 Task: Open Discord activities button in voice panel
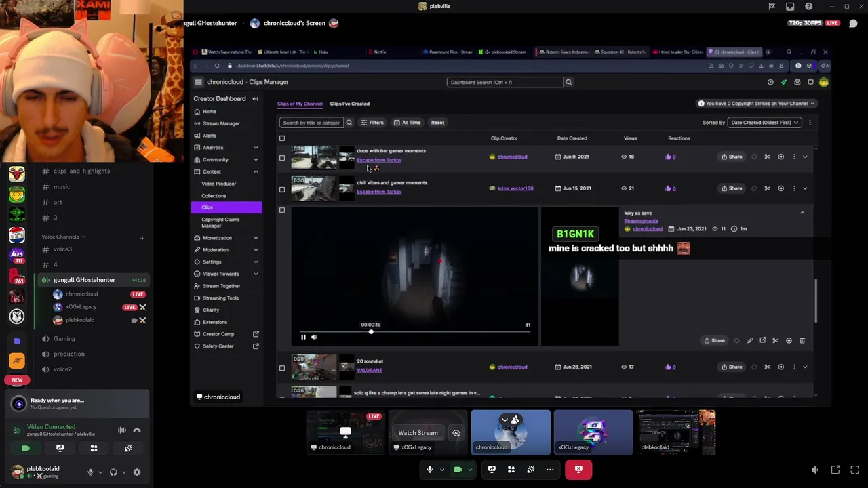click(94, 448)
